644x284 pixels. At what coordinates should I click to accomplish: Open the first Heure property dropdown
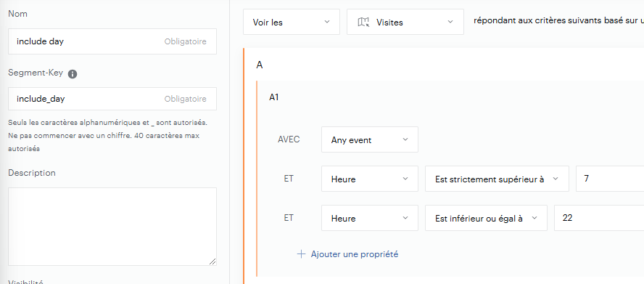(370, 179)
